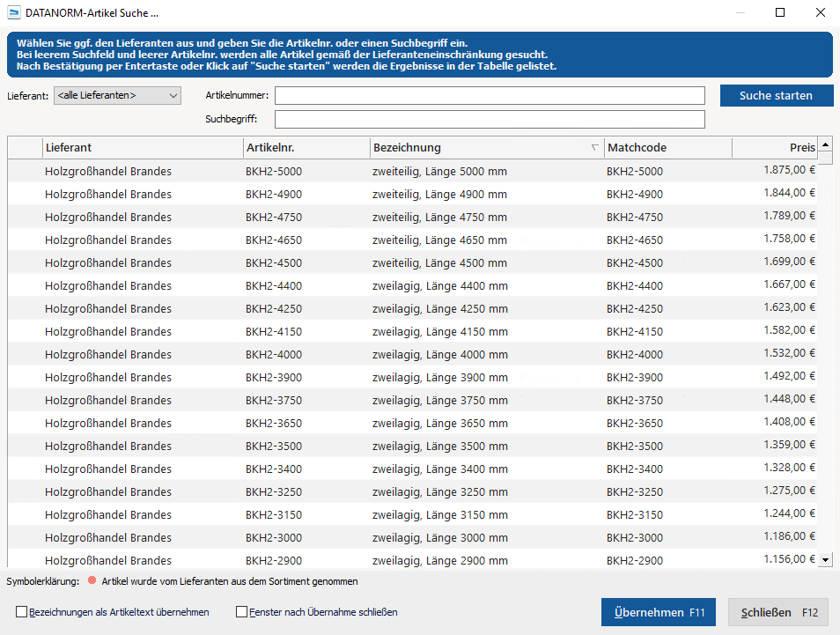Sort table by Lieferant column header
840x635 pixels.
pos(141,148)
